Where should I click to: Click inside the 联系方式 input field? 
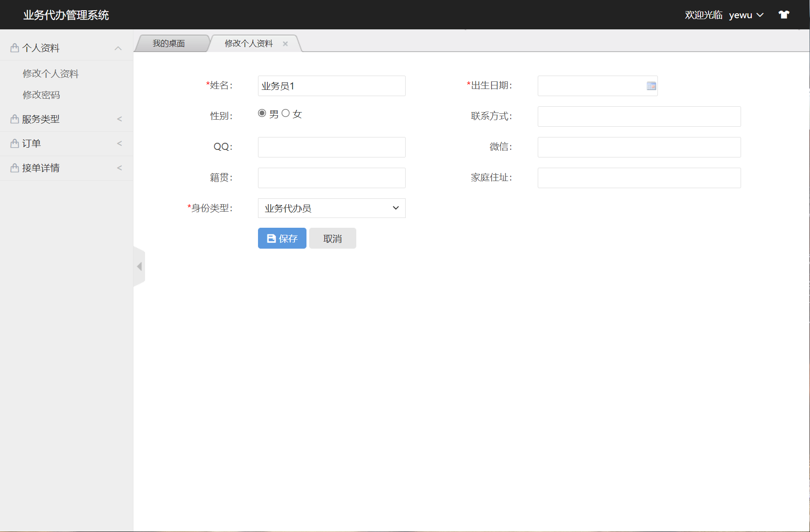[x=639, y=116]
